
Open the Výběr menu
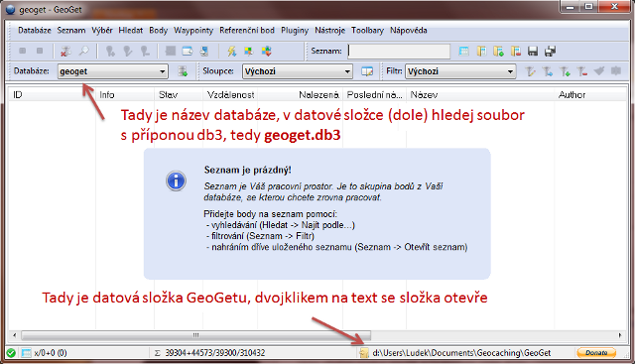[x=102, y=31]
